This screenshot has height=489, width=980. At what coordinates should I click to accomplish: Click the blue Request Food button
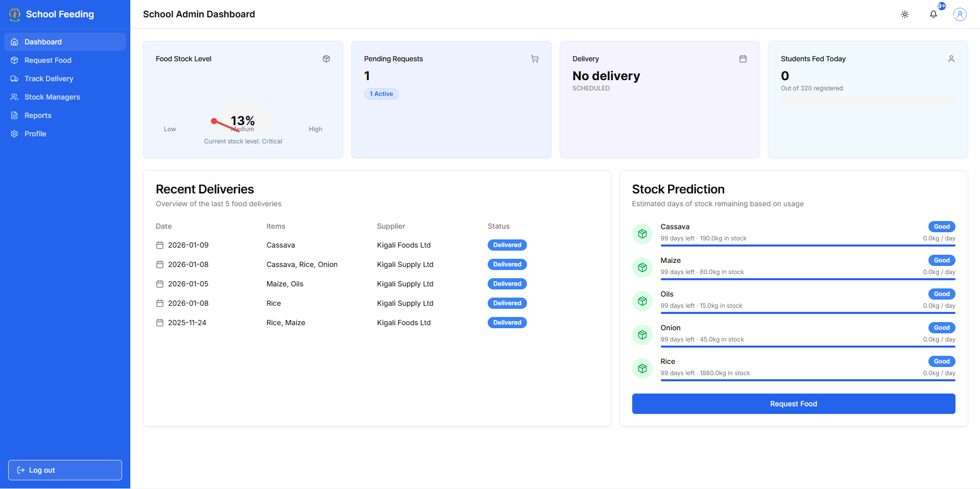[x=794, y=404]
